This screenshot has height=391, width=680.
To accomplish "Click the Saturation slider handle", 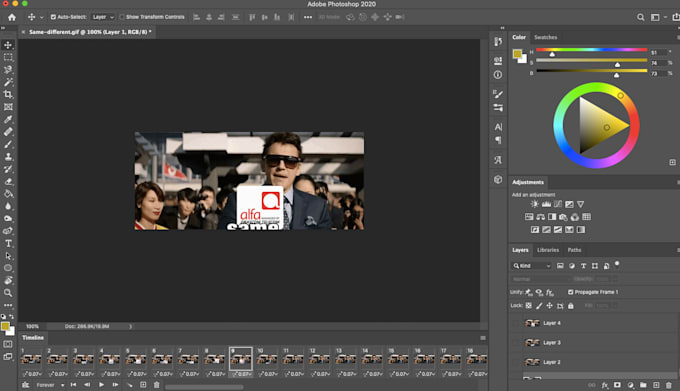I will pyautogui.click(x=617, y=65).
